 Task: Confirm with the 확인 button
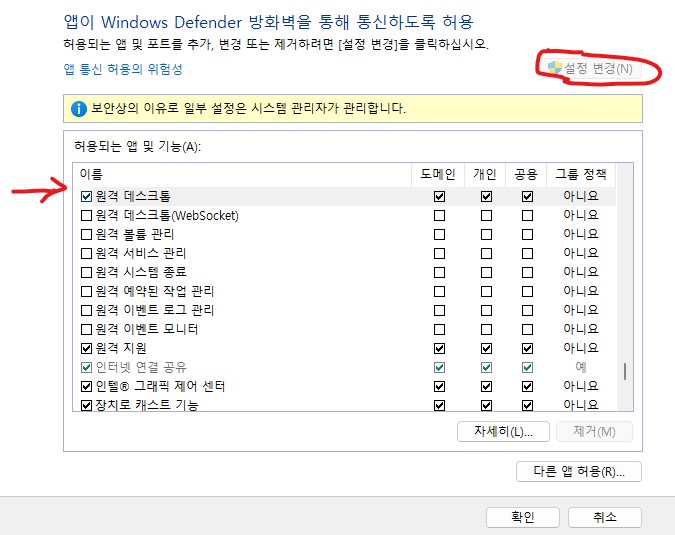(x=523, y=517)
